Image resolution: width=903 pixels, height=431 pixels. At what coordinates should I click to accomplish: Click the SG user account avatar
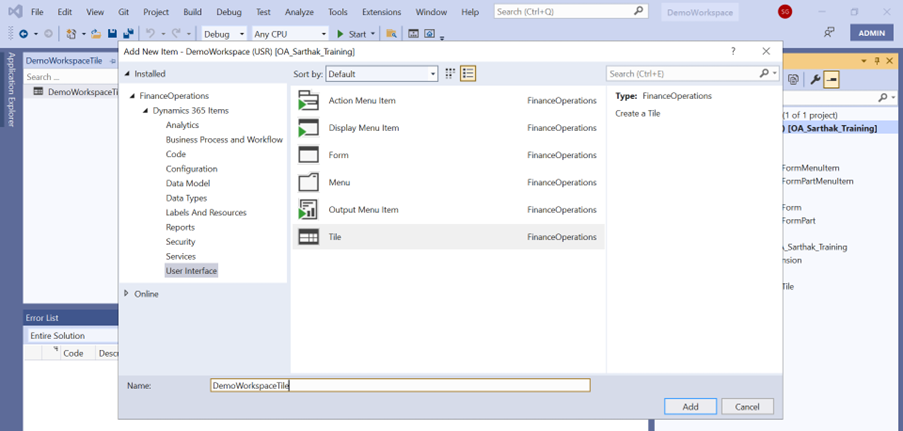point(784,11)
